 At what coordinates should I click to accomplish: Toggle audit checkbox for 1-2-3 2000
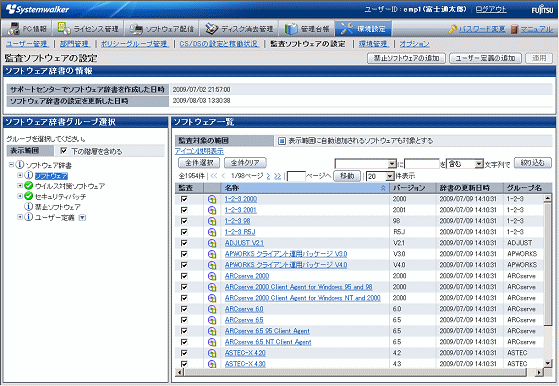[x=184, y=199]
